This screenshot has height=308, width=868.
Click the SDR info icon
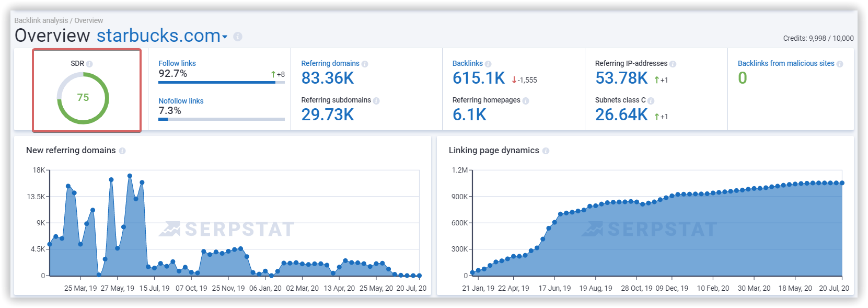89,64
